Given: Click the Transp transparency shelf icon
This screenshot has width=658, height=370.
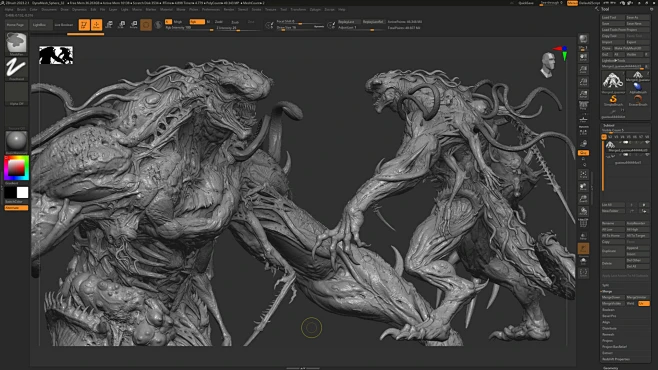Looking at the screenshot, I should (x=583, y=236).
